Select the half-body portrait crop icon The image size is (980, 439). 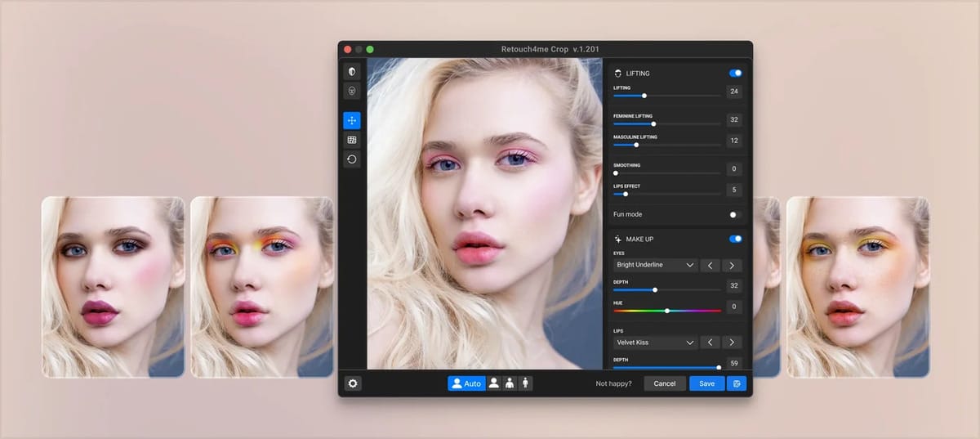click(x=510, y=383)
